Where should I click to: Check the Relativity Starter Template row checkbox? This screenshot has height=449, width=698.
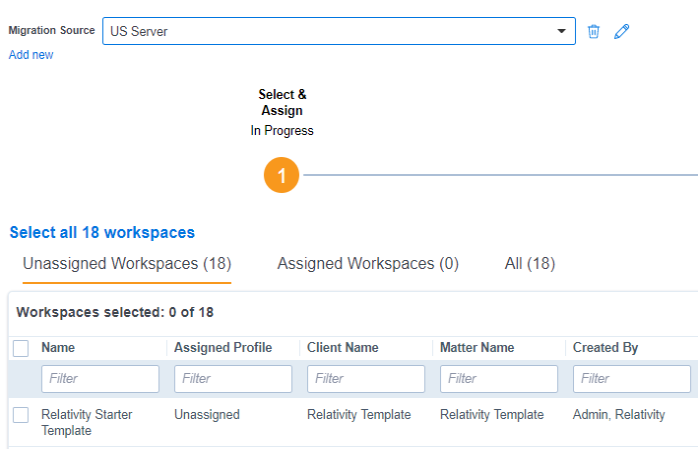click(21, 415)
